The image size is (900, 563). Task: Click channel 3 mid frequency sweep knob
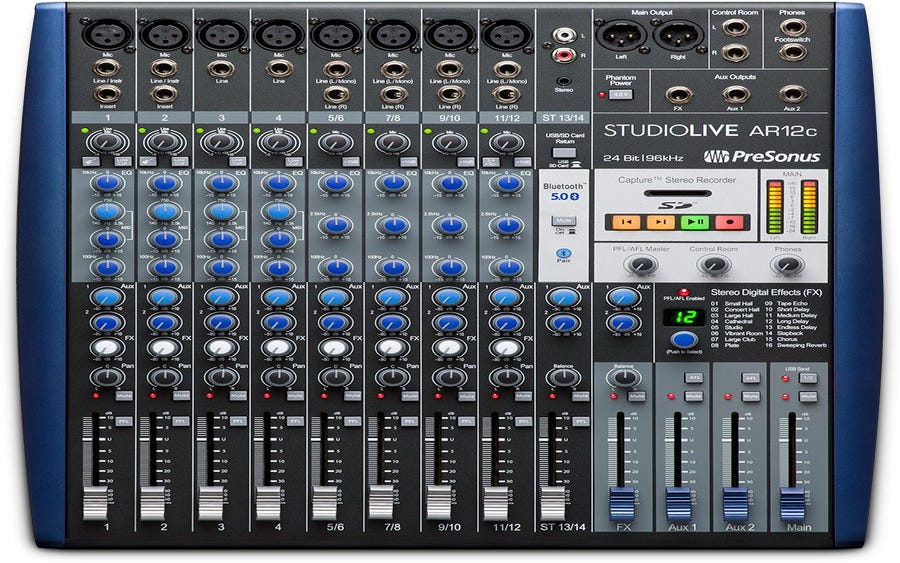[222, 212]
